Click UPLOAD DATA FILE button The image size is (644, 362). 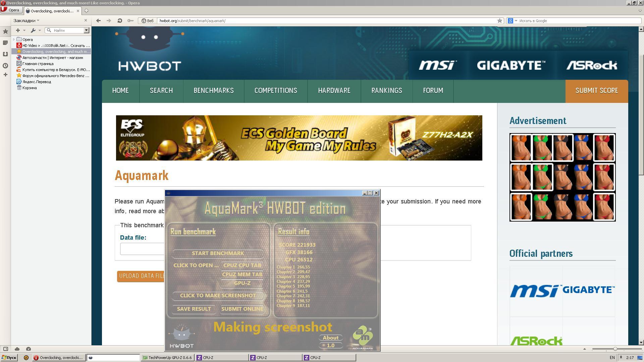(141, 276)
